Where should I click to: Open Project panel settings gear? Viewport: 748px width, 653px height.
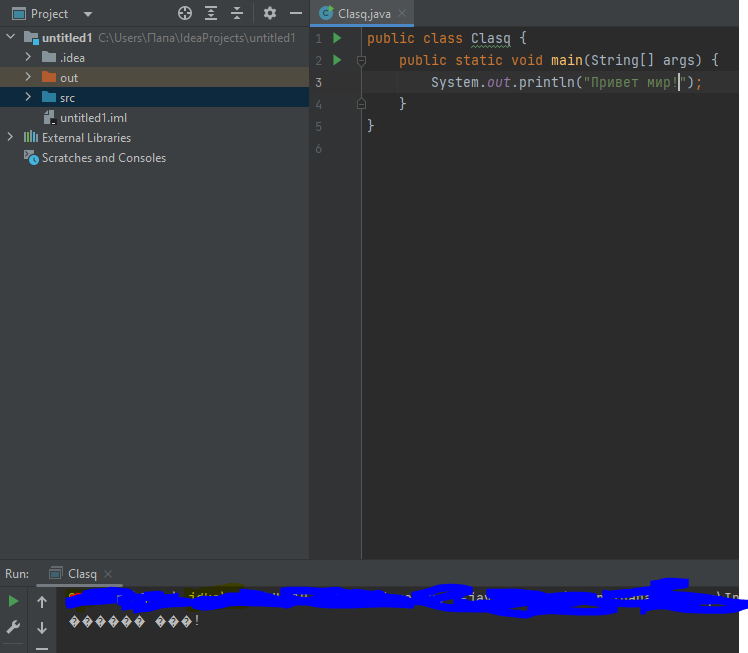pos(270,13)
